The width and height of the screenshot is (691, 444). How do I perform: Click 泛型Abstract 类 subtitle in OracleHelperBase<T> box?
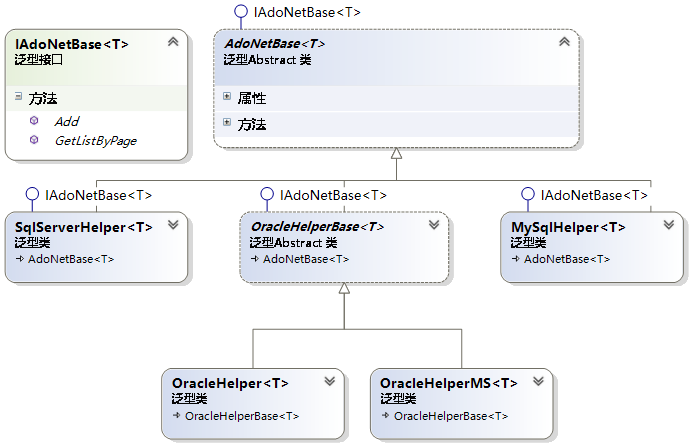tap(293, 243)
